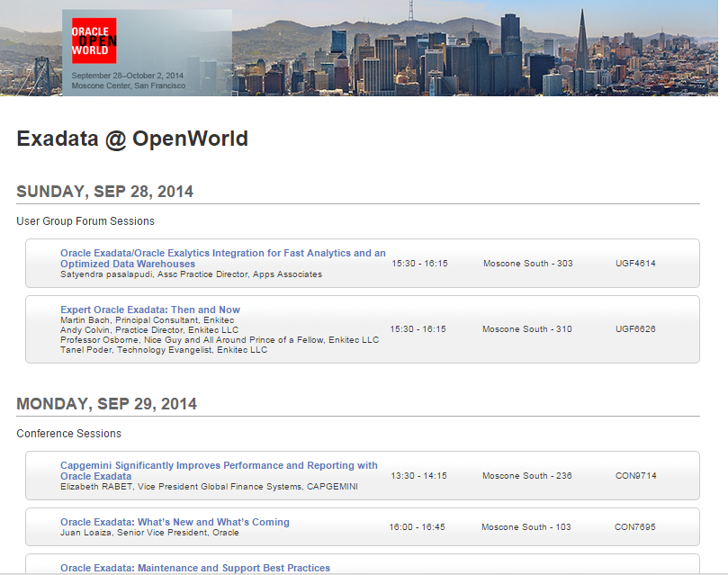Open the Maintenance and Support Best Practices link

point(195,568)
